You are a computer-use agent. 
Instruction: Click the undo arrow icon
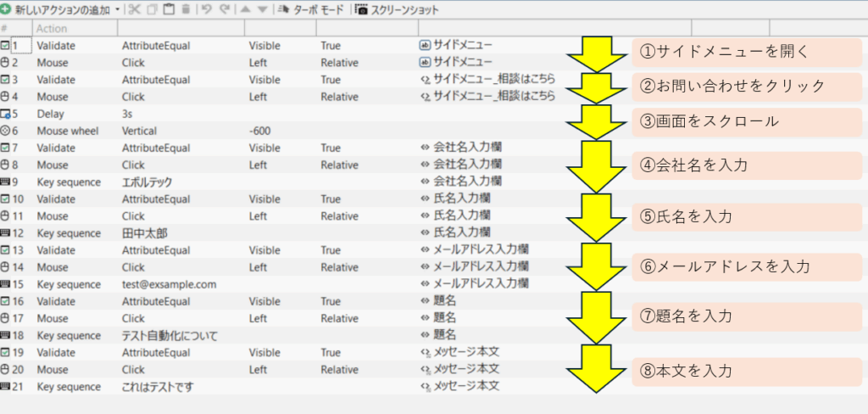pos(207,9)
